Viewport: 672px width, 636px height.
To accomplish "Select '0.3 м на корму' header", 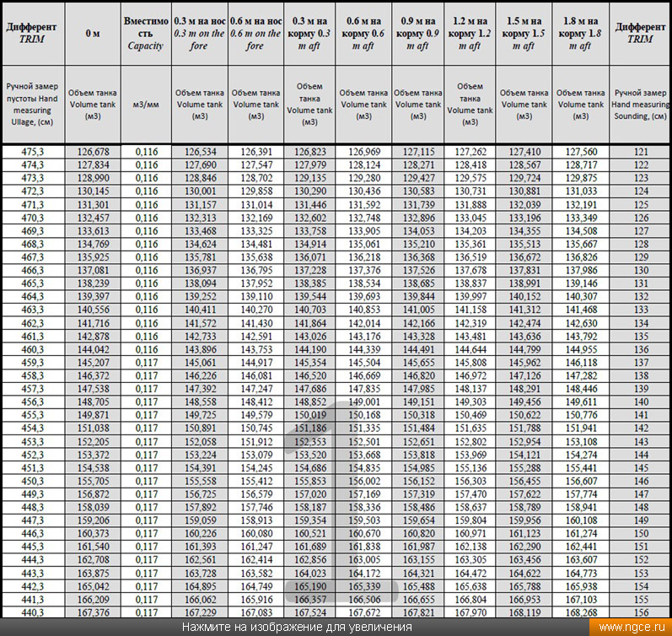I will [309, 34].
